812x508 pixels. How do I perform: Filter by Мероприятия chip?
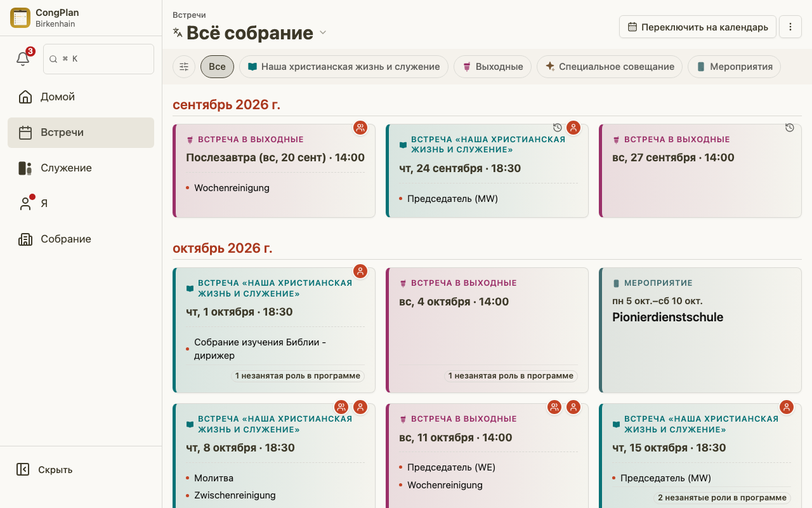[x=734, y=67]
